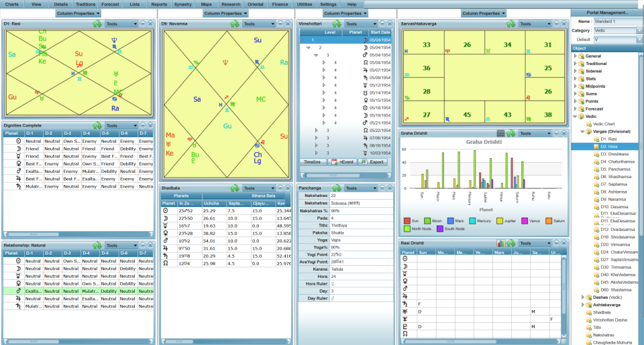Click the D1: Rasi item icon in tree
Image resolution: width=644 pixels, height=345 pixels.
tap(596, 139)
